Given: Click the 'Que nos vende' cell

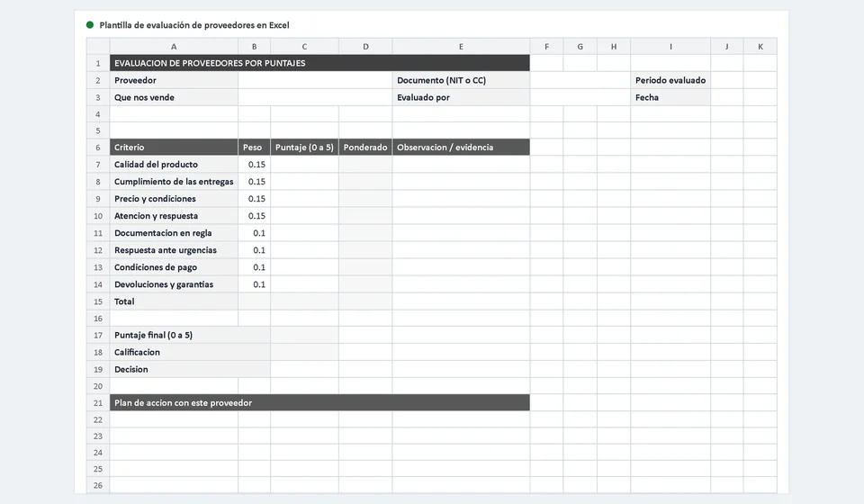Looking at the screenshot, I should [174, 97].
